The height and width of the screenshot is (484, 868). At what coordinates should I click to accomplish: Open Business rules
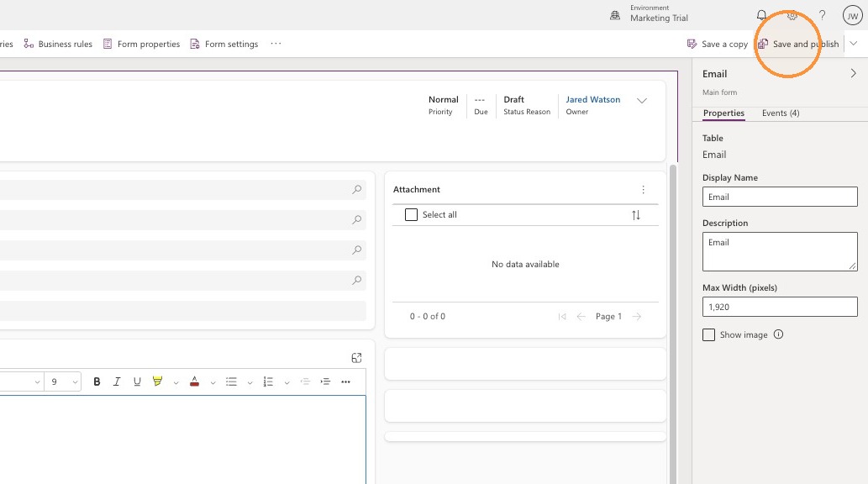(x=58, y=44)
